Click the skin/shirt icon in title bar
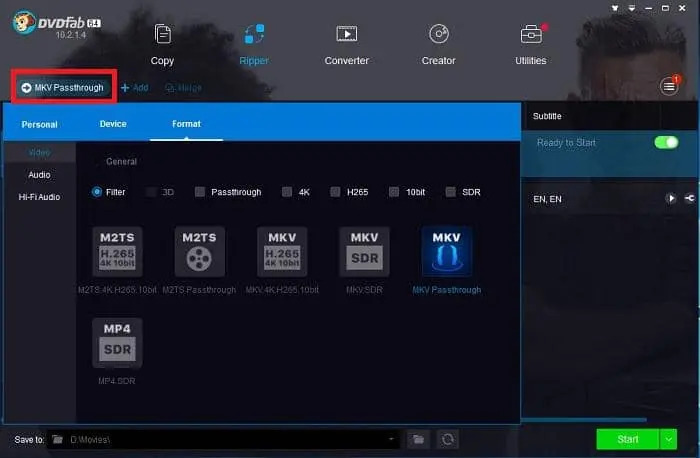This screenshot has height=458, width=700. coord(615,8)
